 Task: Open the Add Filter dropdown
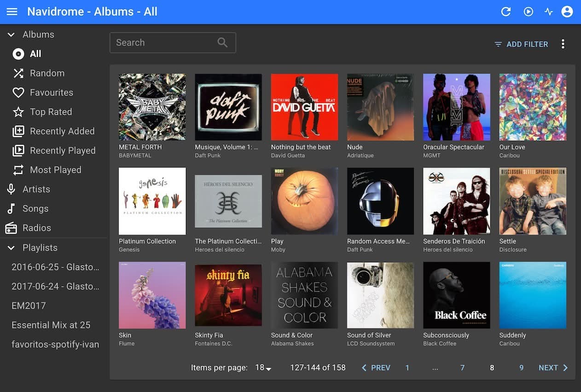pyautogui.click(x=521, y=44)
